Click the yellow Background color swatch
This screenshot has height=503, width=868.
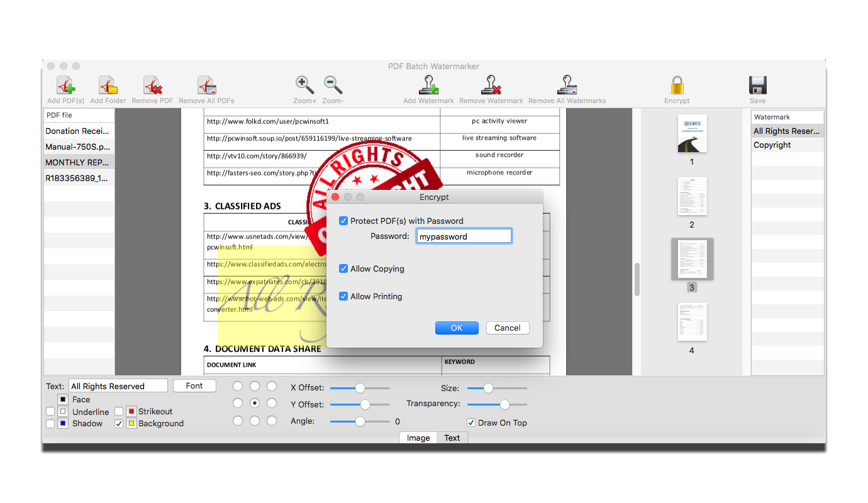(131, 424)
